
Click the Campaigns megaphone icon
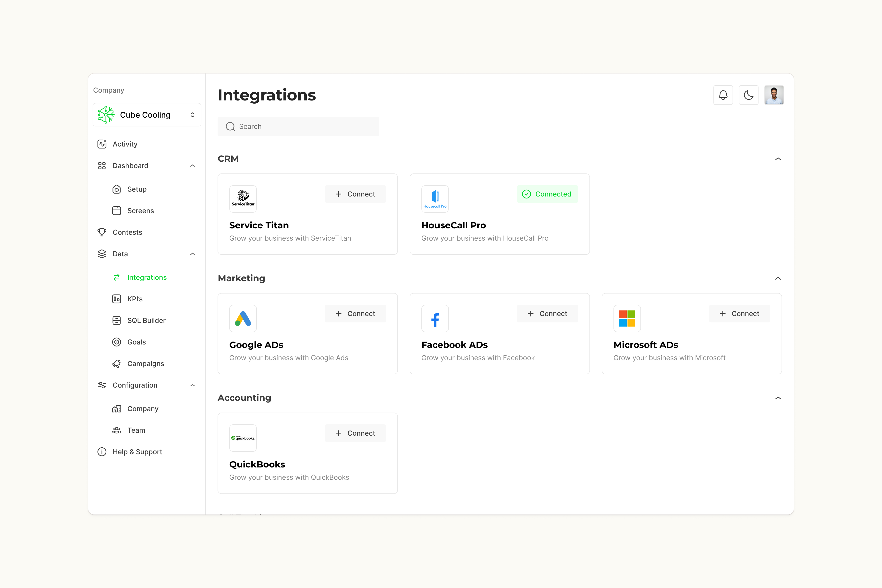pyautogui.click(x=117, y=364)
